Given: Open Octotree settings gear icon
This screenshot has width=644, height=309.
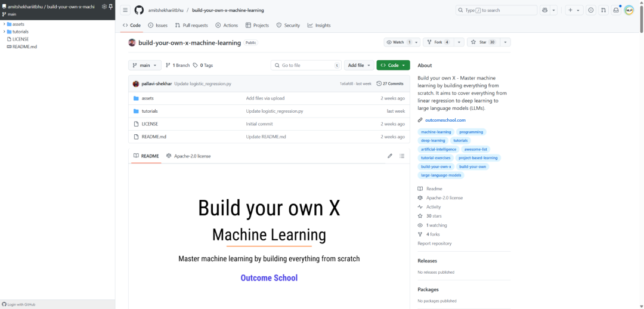Looking at the screenshot, I should [104, 7].
